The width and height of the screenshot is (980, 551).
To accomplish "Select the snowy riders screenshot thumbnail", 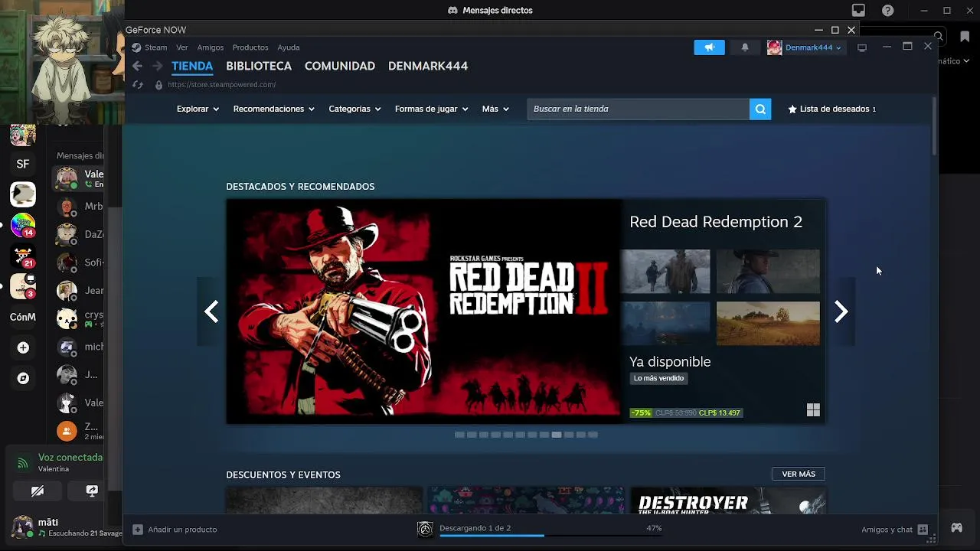I will tap(665, 272).
